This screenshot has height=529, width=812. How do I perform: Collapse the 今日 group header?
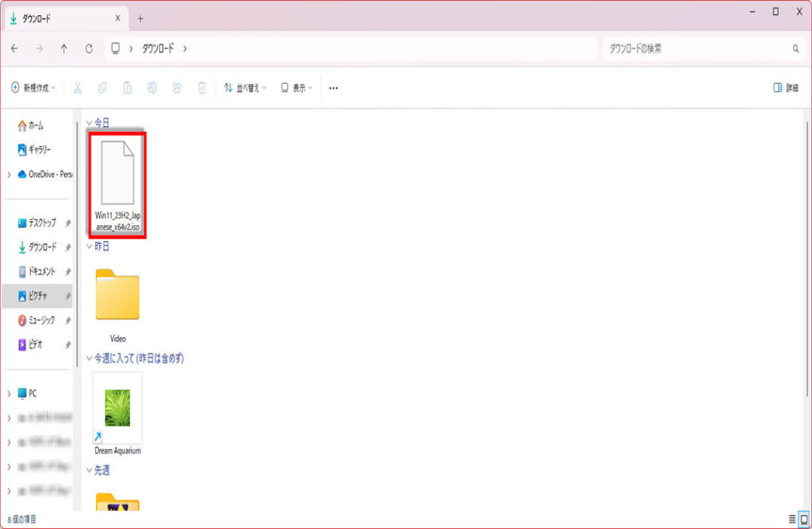[x=89, y=123]
